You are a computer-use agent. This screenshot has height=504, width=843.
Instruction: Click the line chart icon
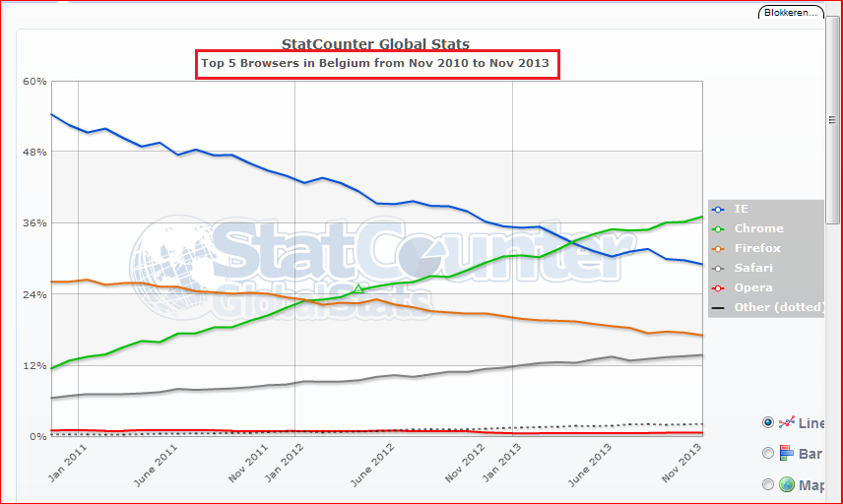(x=787, y=422)
